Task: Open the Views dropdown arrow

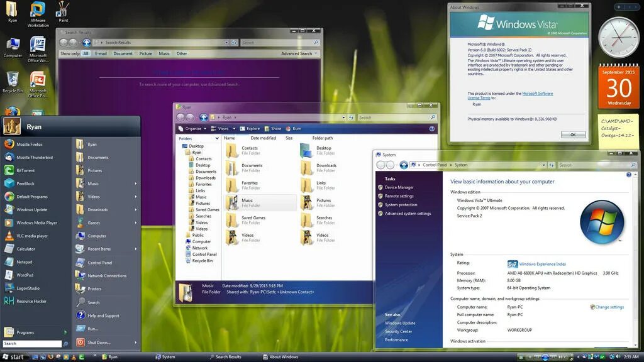Action: click(x=234, y=129)
